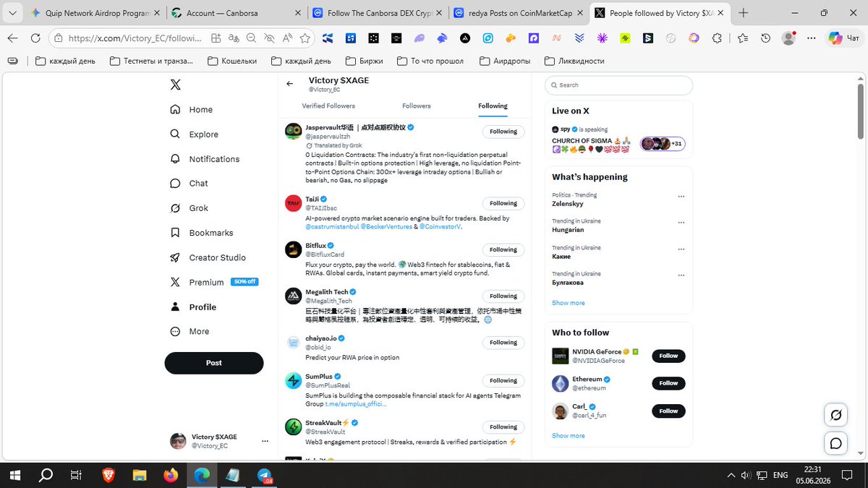Switch to Verified Followers tab

tap(328, 106)
